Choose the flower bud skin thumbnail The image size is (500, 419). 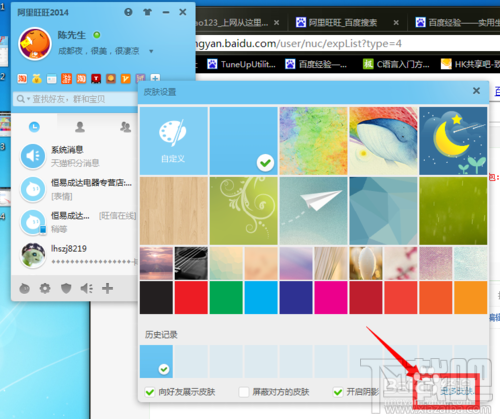tap(366, 263)
